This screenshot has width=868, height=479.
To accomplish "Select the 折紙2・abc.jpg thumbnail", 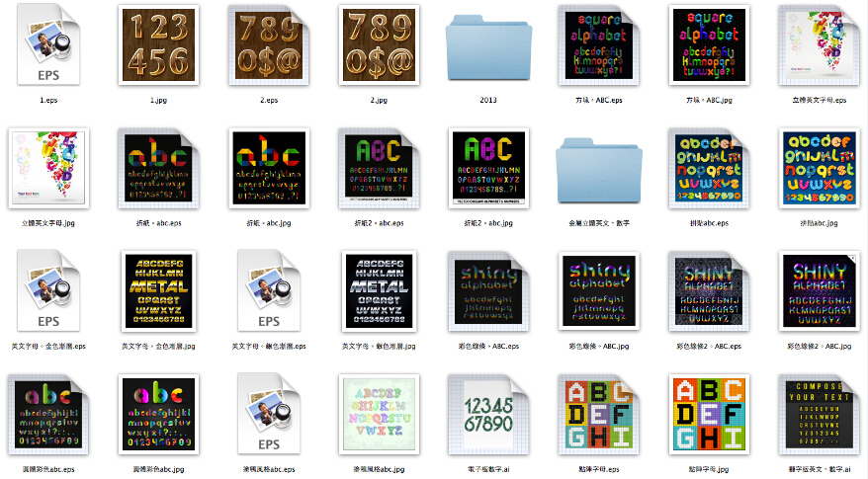I will point(488,168).
